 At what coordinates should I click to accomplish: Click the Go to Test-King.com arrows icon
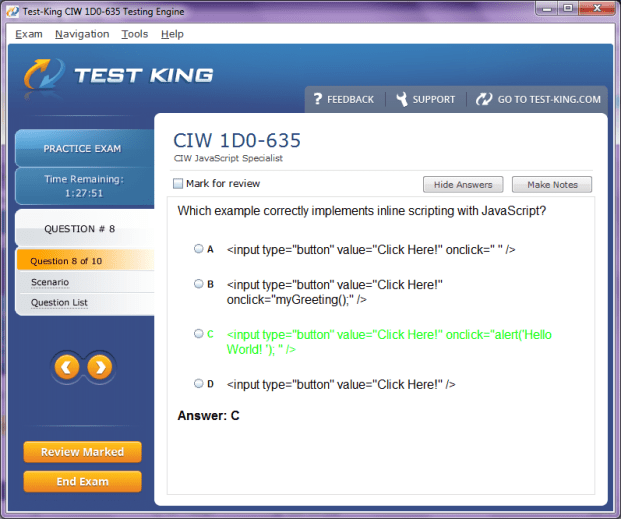pos(484,99)
